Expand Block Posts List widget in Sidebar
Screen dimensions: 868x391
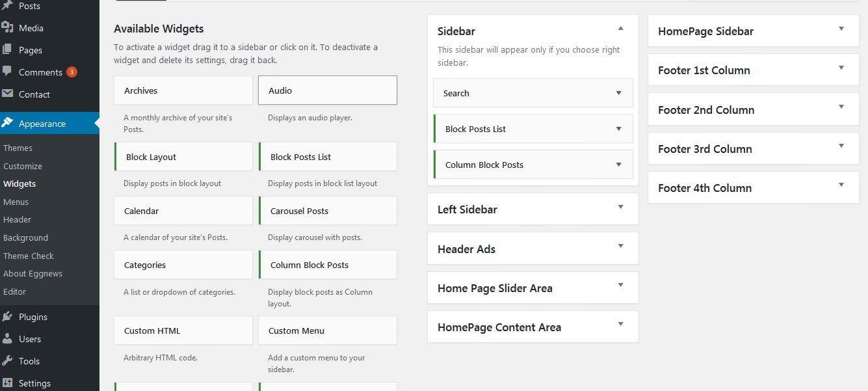point(618,129)
